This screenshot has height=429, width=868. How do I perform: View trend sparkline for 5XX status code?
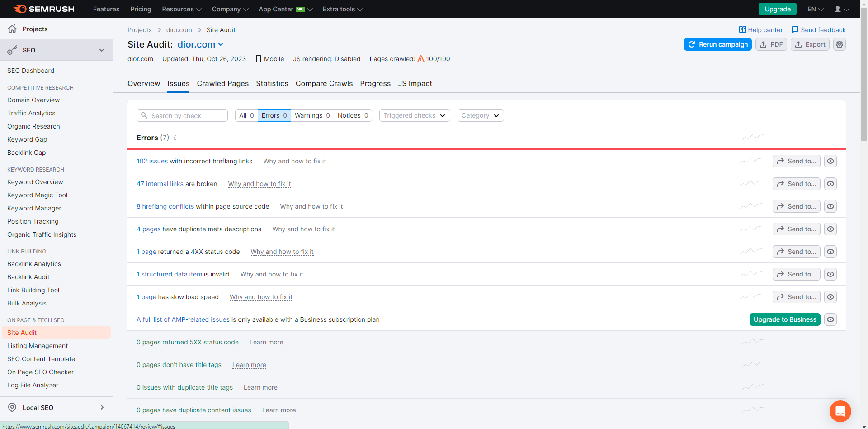pos(753,342)
